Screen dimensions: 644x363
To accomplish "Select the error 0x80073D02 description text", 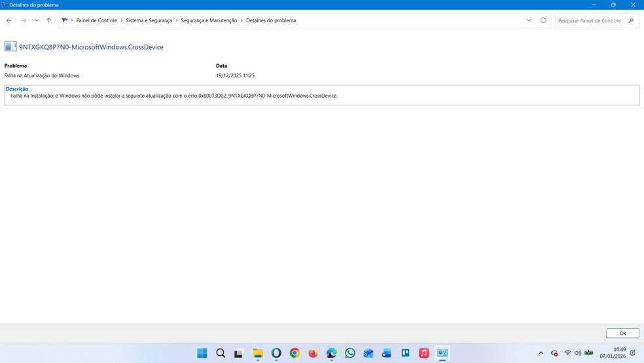I will click(x=173, y=96).
